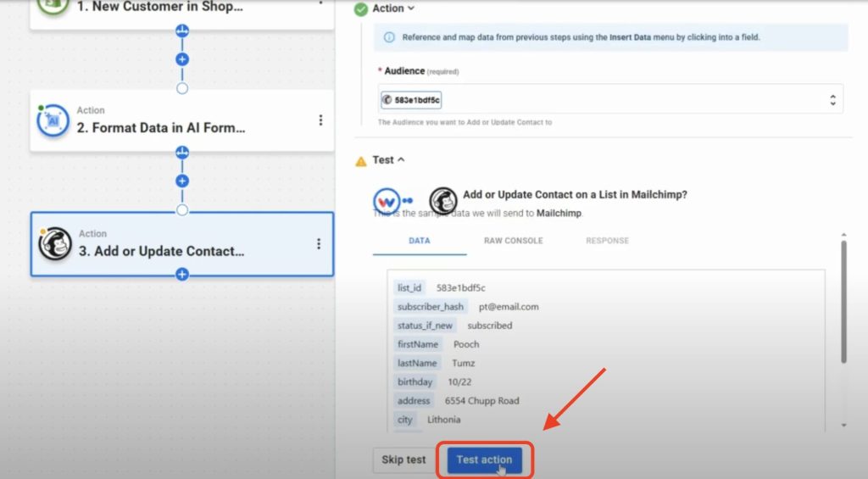This screenshot has width=868, height=479.
Task: Click the 6554 Chupp Road value
Action: (x=481, y=400)
